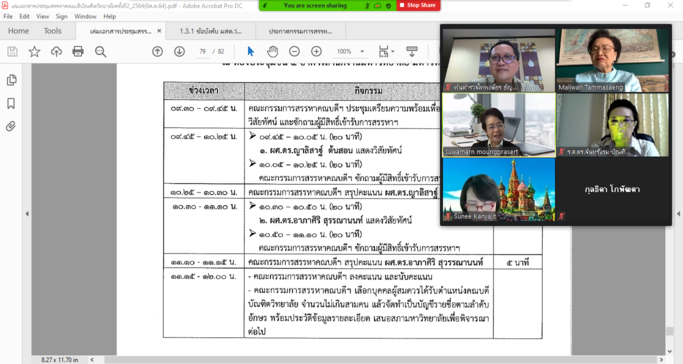
Task: Open the Edit menu
Action: (24, 17)
